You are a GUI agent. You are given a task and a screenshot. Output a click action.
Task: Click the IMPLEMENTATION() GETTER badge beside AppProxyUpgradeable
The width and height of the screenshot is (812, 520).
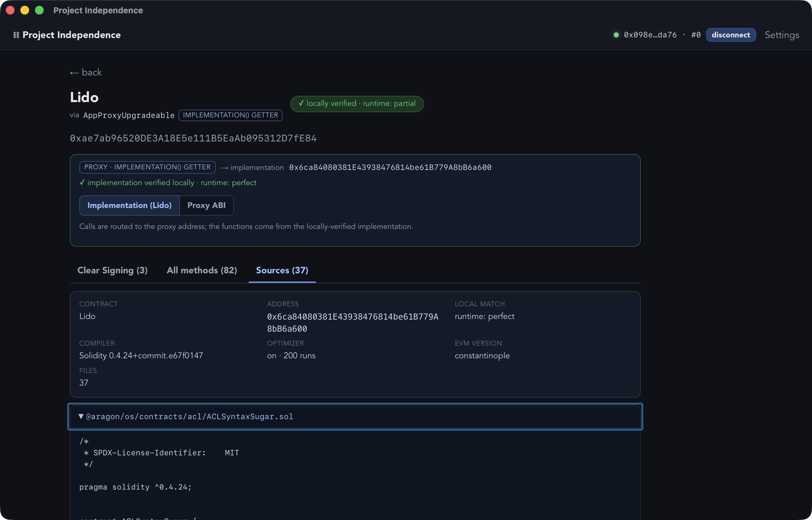(230, 115)
